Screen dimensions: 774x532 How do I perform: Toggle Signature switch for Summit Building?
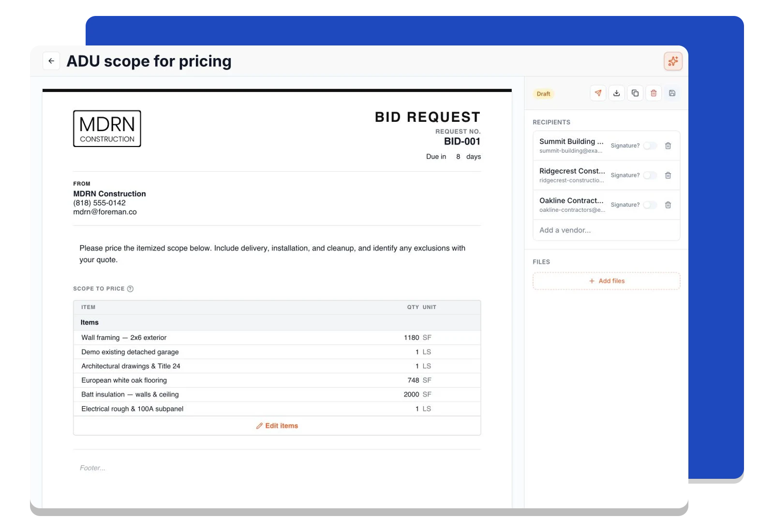pos(650,146)
